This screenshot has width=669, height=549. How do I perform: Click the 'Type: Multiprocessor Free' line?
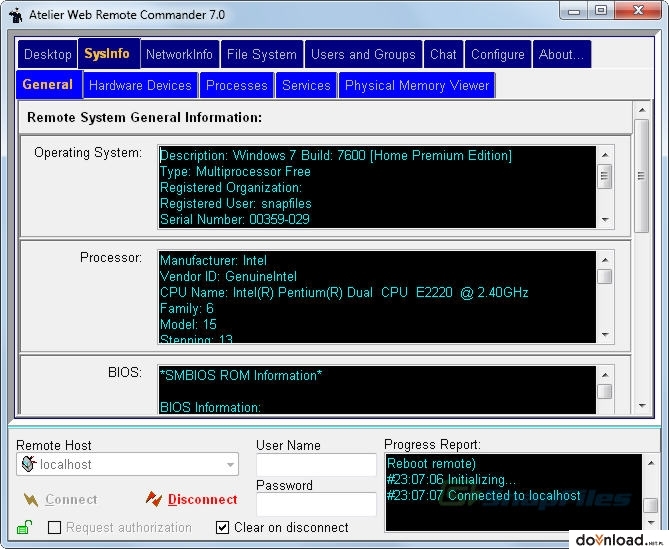[235, 171]
